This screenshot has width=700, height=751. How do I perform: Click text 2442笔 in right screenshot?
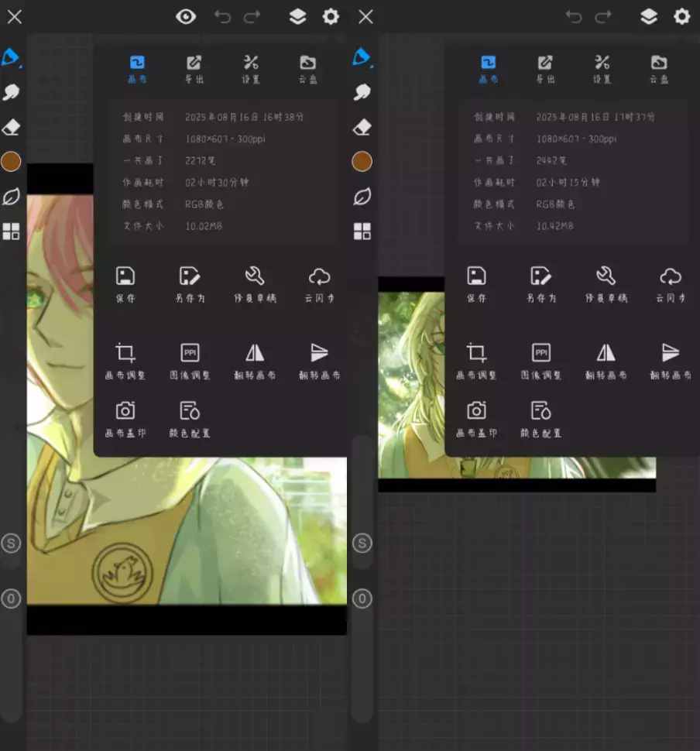click(x=551, y=160)
